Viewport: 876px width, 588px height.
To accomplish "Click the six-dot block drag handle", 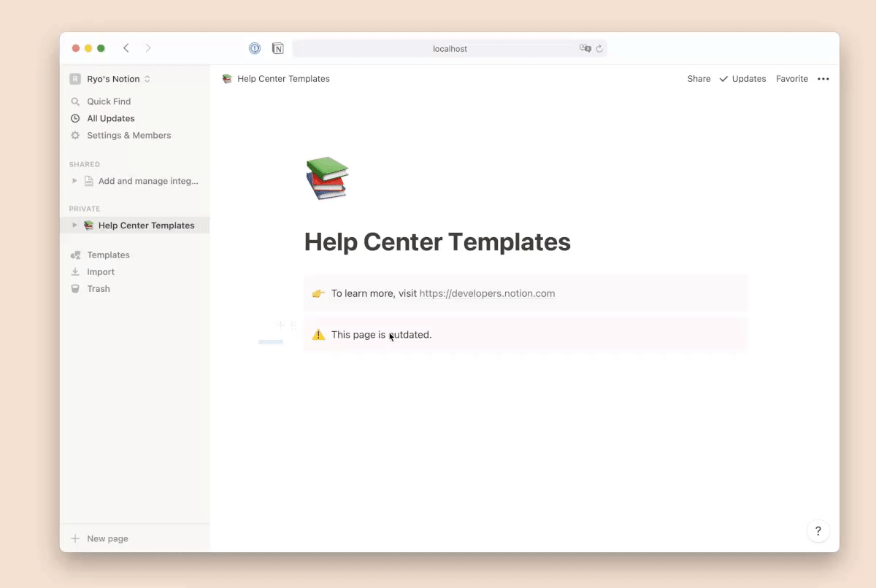I will (x=293, y=325).
